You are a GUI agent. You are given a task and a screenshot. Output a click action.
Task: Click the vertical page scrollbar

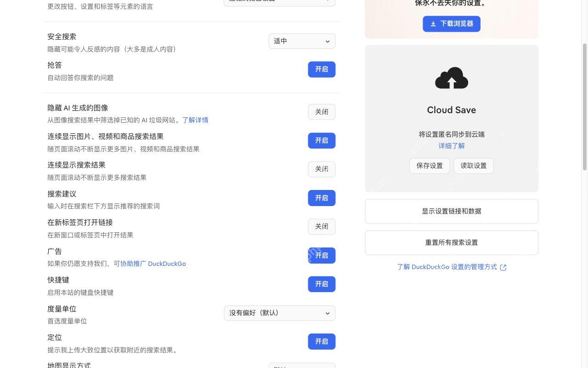tap(585, 107)
